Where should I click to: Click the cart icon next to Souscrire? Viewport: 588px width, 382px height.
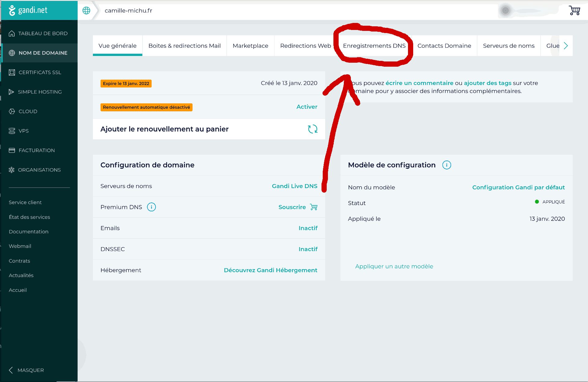314,207
